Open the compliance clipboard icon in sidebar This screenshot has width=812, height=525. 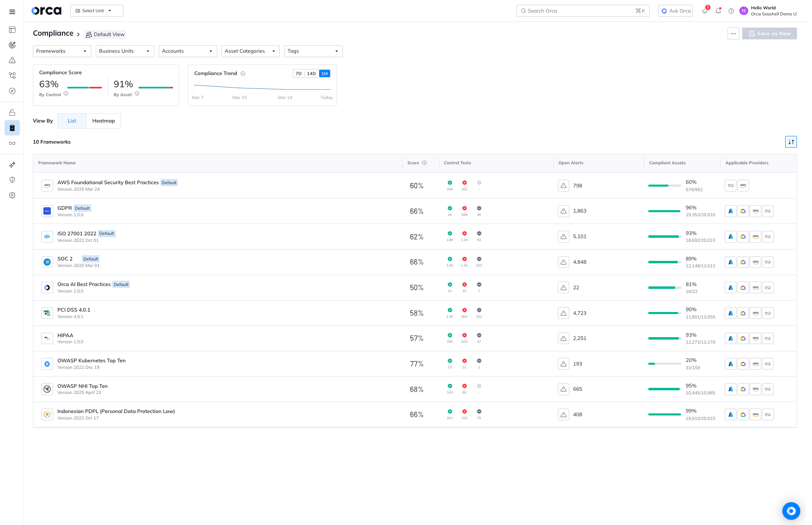click(x=12, y=128)
